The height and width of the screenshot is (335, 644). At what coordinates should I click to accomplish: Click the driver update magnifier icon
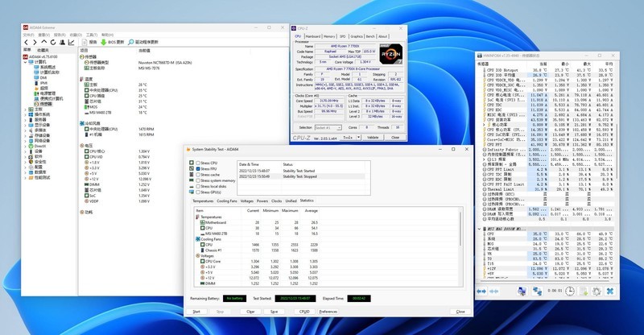point(131,43)
